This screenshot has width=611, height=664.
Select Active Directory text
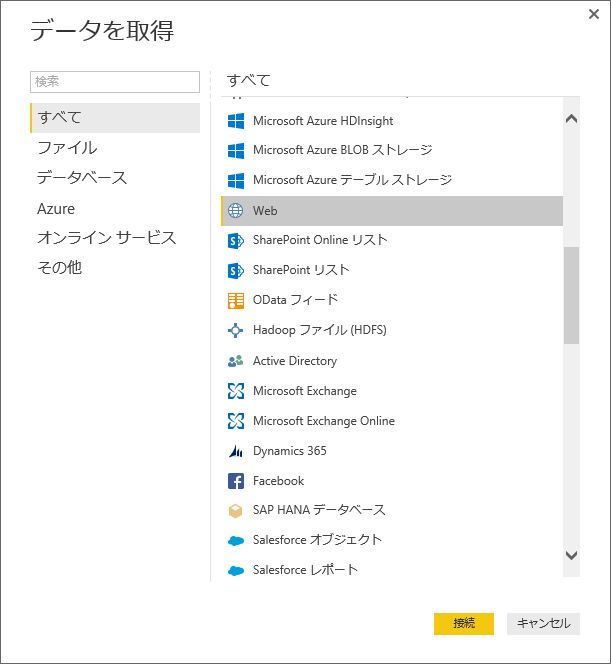[295, 361]
